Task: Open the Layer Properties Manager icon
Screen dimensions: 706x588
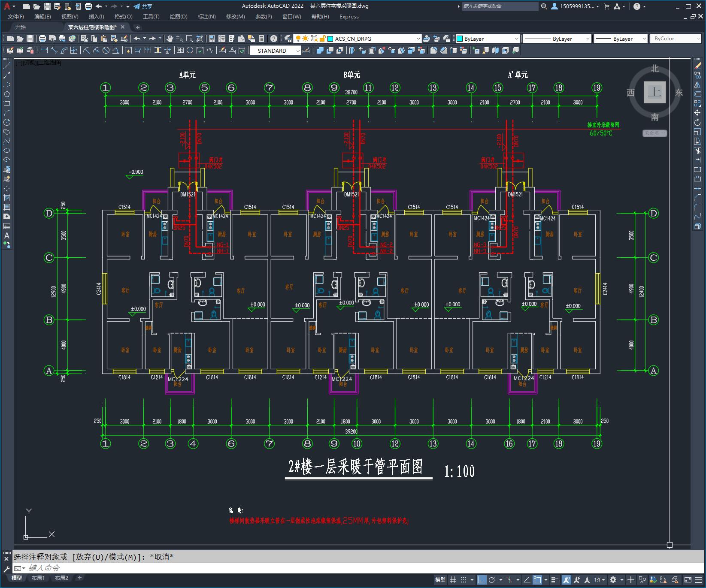Action: (x=288, y=39)
